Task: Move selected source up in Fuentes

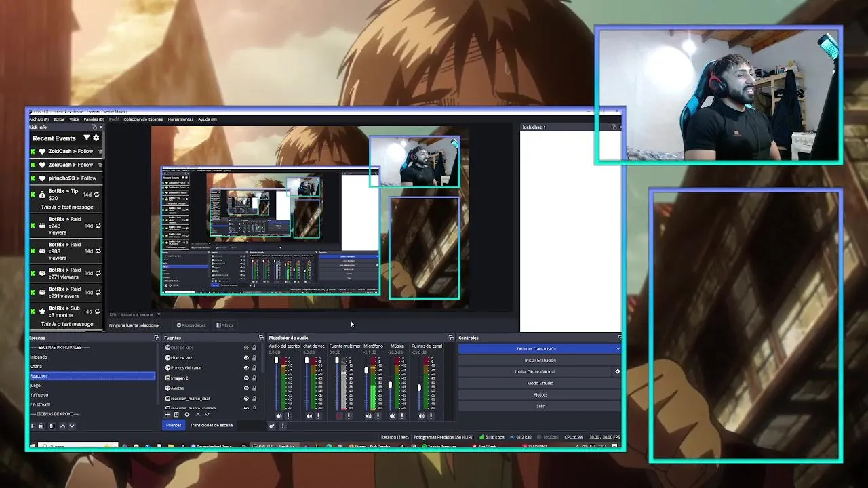Action: (x=197, y=415)
